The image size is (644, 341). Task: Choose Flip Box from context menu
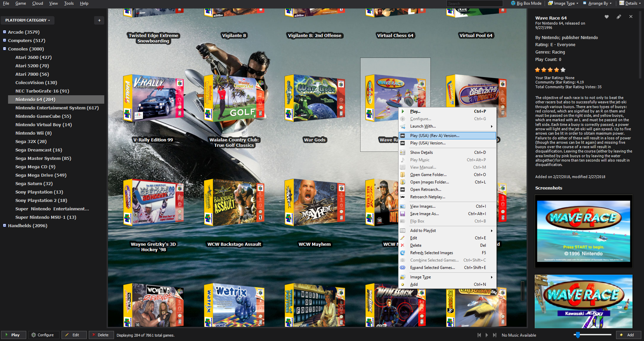(x=447, y=221)
